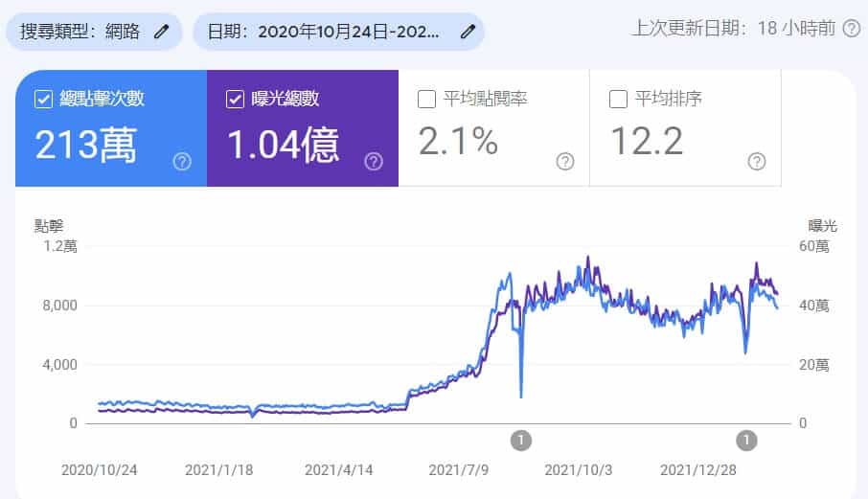This screenshot has width=868, height=499.
Task: Open help icon in total clicks card
Action: [x=182, y=162]
